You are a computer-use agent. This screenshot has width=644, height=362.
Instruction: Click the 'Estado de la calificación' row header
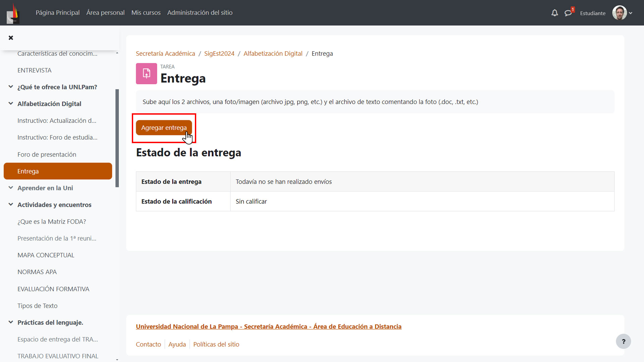pyautogui.click(x=183, y=201)
